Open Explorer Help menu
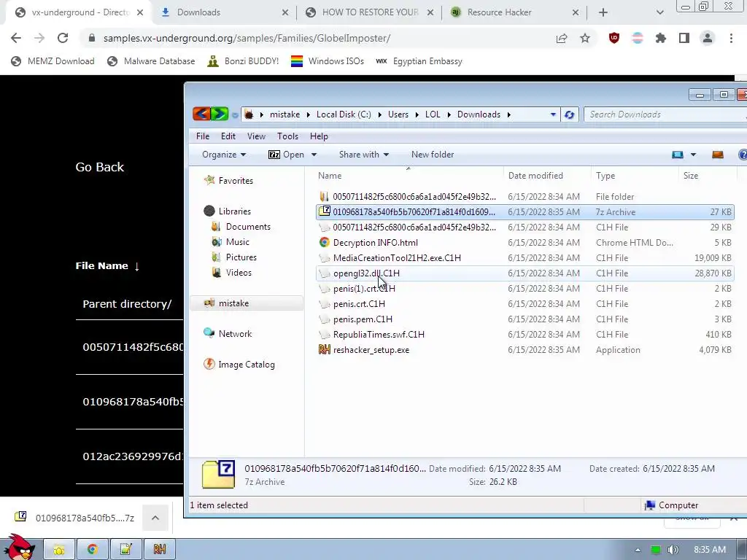Viewport: 747px width, 560px height. [x=319, y=136]
